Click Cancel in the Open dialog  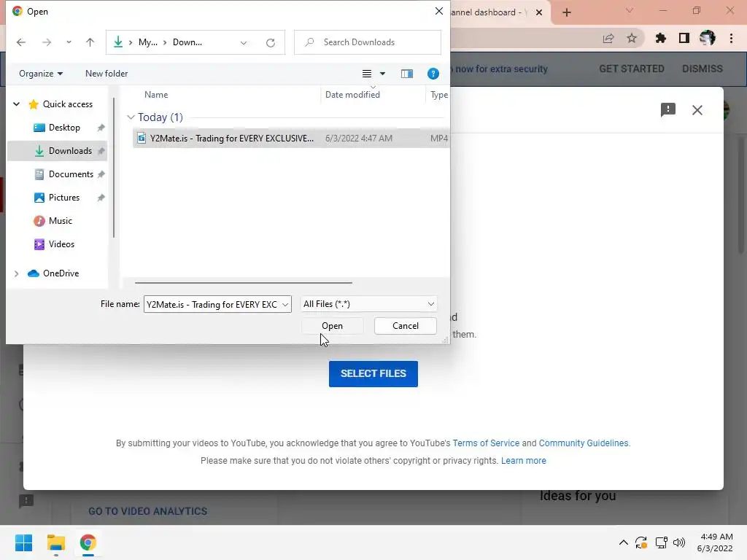(406, 326)
